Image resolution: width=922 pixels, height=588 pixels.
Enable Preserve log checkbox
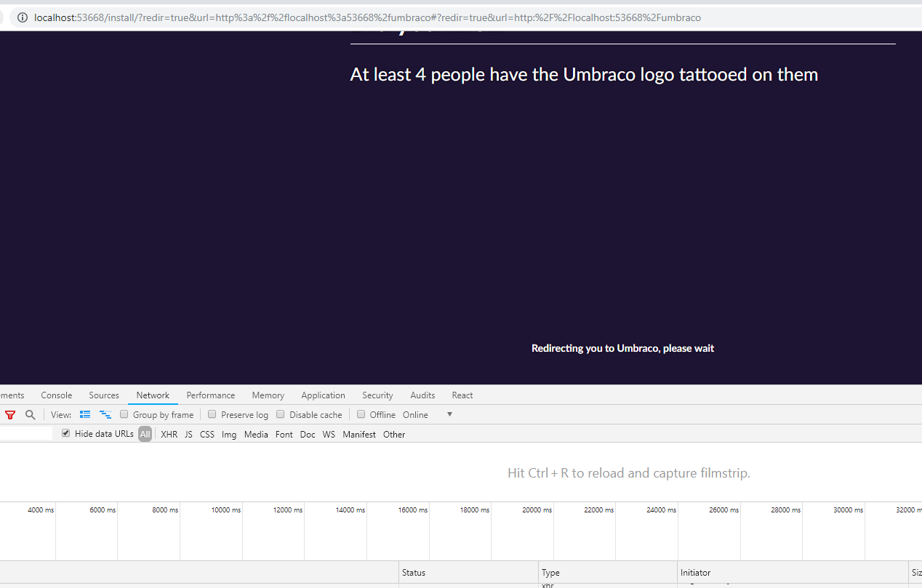(x=212, y=414)
